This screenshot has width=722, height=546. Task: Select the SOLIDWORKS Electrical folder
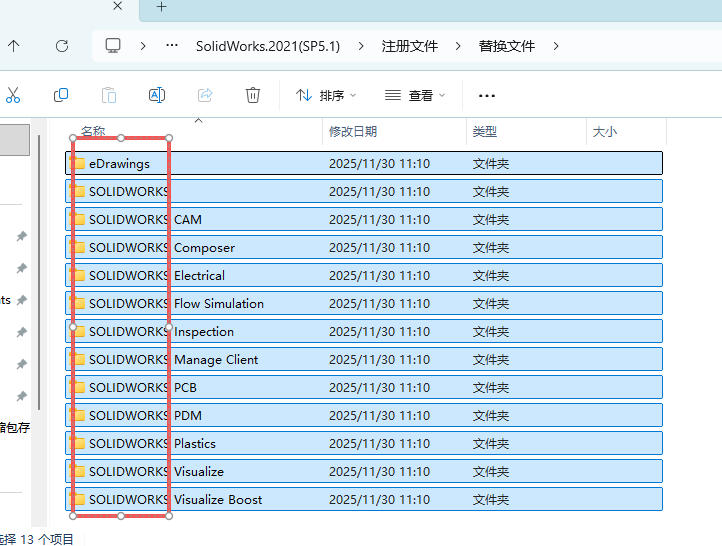[364, 275]
